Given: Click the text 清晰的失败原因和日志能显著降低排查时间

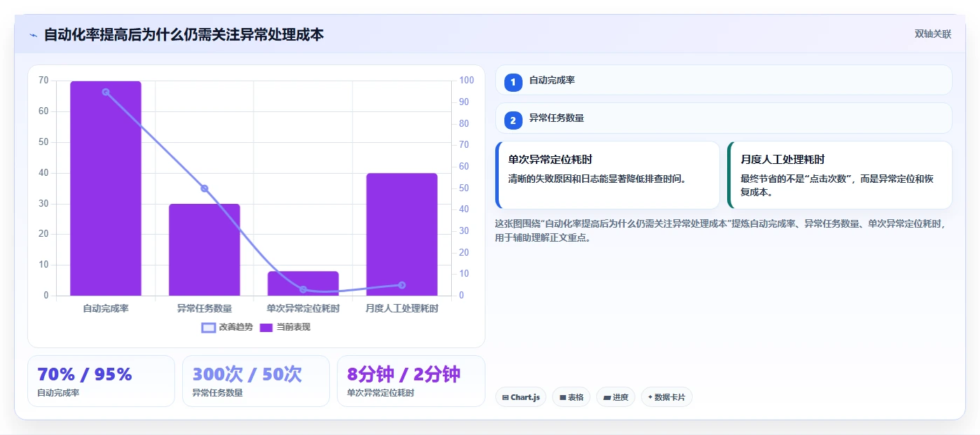Looking at the screenshot, I should coord(598,179).
